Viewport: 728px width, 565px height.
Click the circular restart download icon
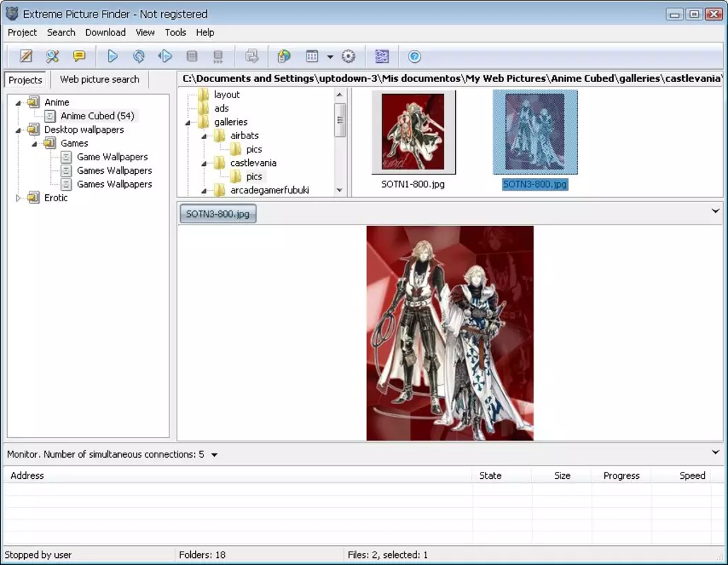click(x=139, y=56)
